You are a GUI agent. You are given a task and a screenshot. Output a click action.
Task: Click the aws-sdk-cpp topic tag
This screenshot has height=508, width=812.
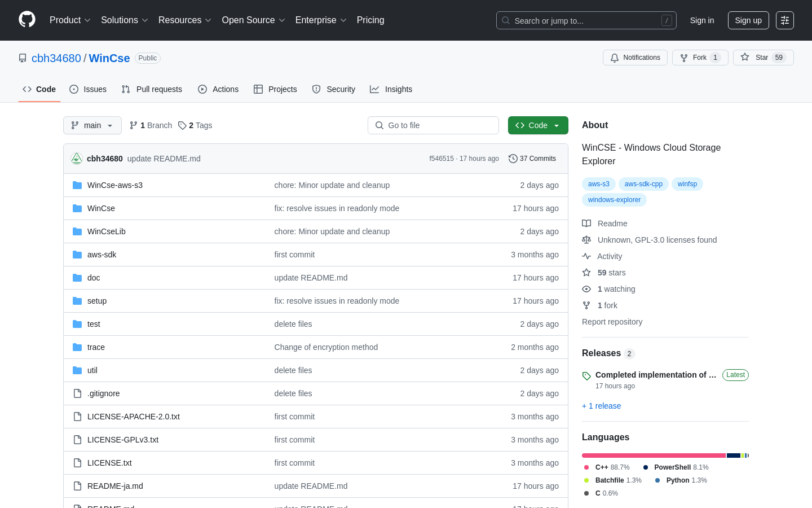point(643,184)
